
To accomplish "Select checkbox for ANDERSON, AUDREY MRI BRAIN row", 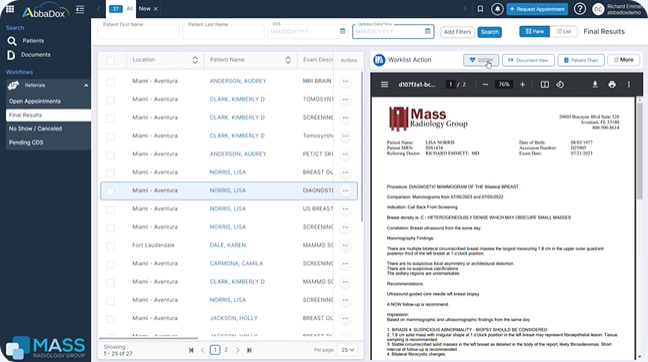I will pyautogui.click(x=110, y=82).
